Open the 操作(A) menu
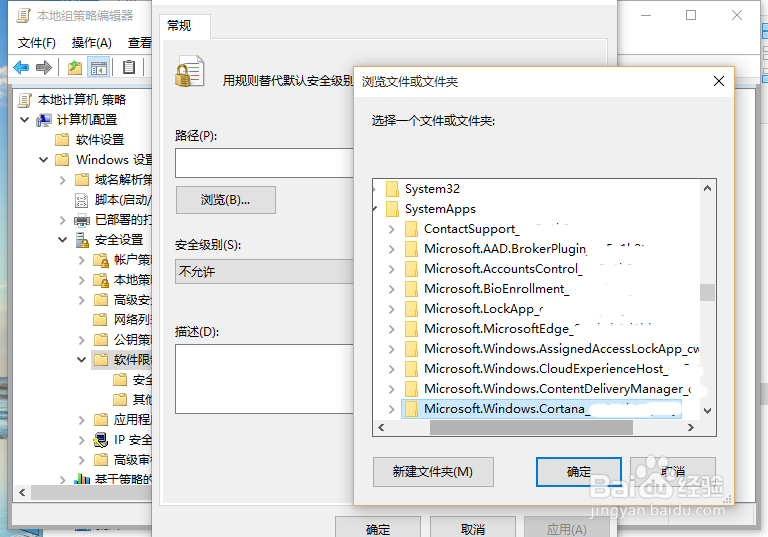The width and height of the screenshot is (768, 537). [x=92, y=43]
